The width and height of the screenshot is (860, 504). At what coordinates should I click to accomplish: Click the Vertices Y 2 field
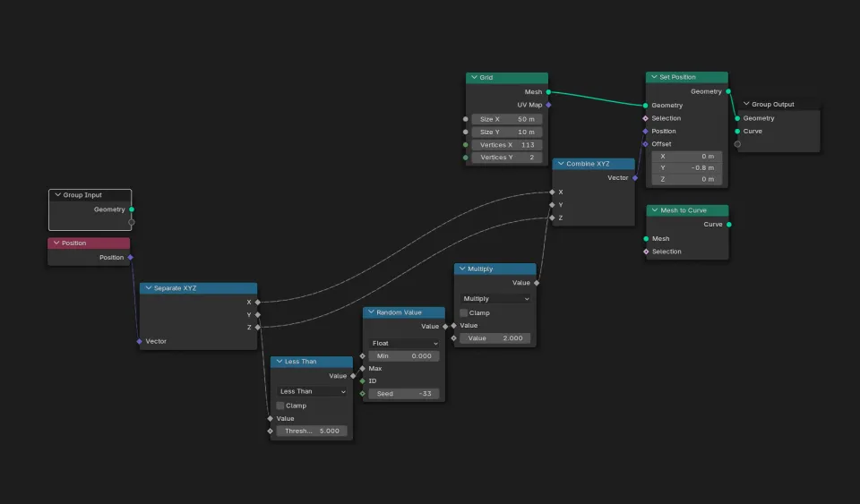click(507, 158)
